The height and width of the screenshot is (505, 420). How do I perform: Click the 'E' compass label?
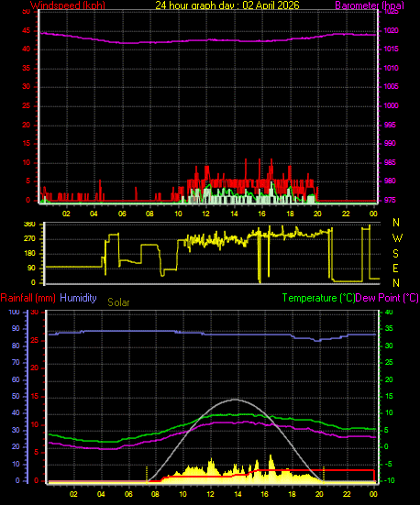click(x=396, y=268)
